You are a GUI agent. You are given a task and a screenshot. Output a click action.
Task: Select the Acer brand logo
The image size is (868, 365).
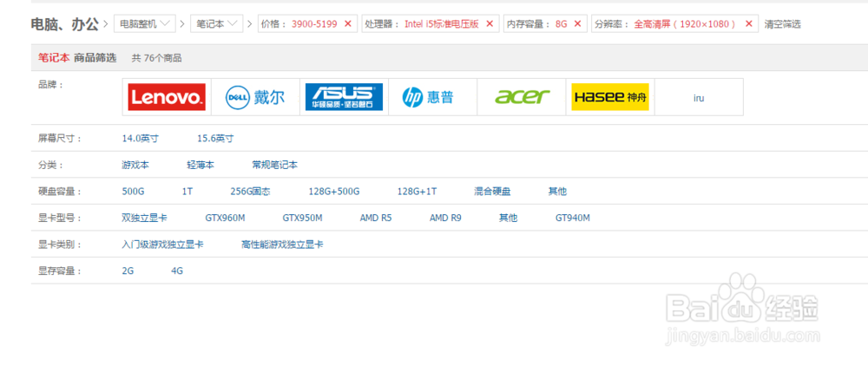pos(522,97)
